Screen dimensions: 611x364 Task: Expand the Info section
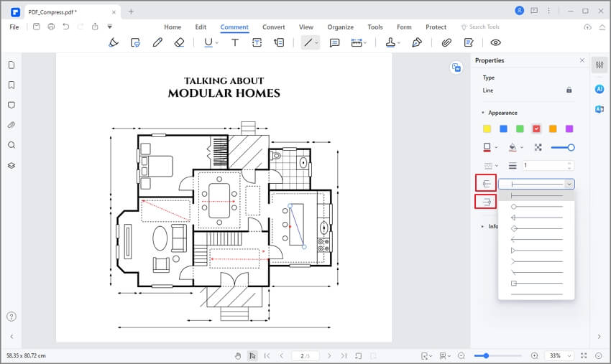pos(482,226)
